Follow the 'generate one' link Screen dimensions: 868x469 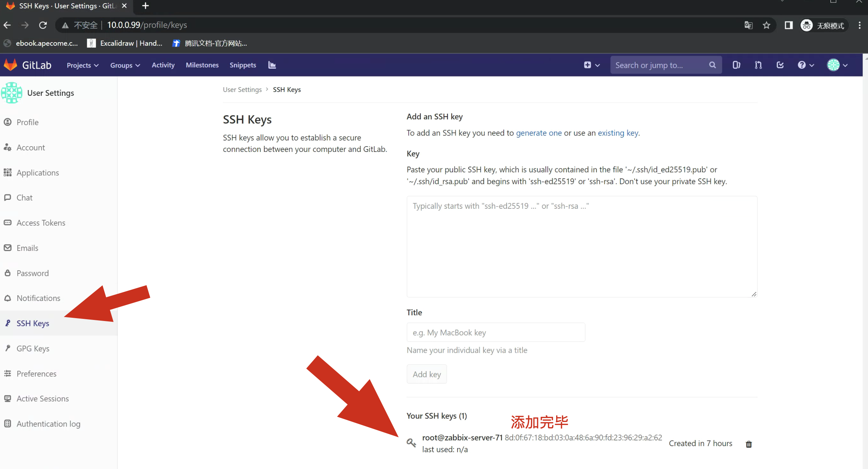539,133
